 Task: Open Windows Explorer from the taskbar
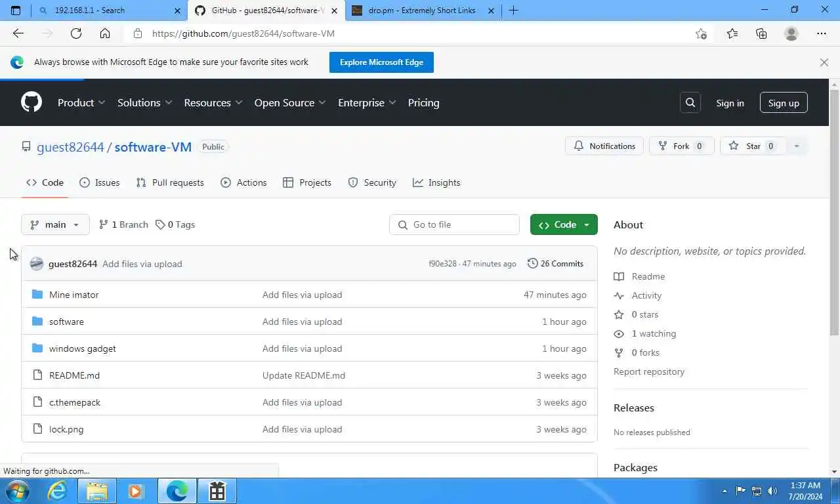(x=97, y=491)
